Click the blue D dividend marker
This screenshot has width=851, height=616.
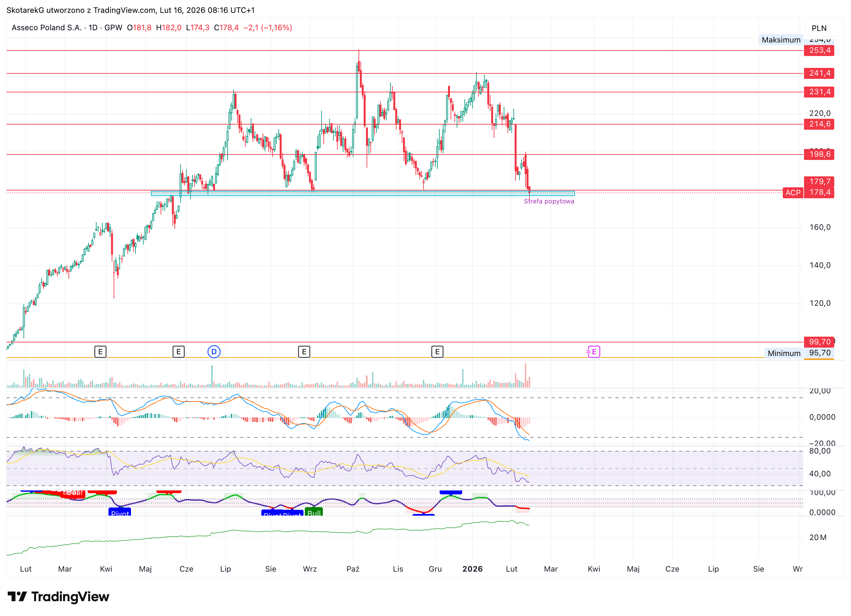(x=214, y=351)
